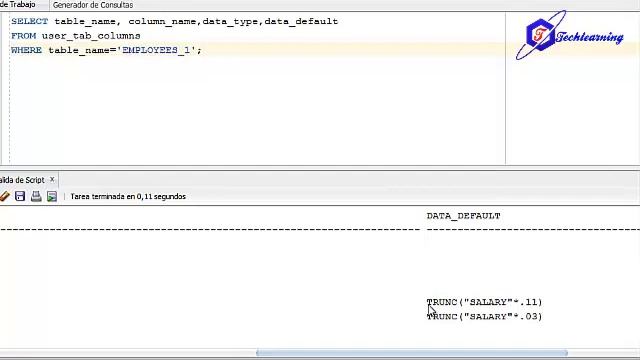Switch to the Hoja de Trabajo tab
640x360 pixels.
(18, 5)
